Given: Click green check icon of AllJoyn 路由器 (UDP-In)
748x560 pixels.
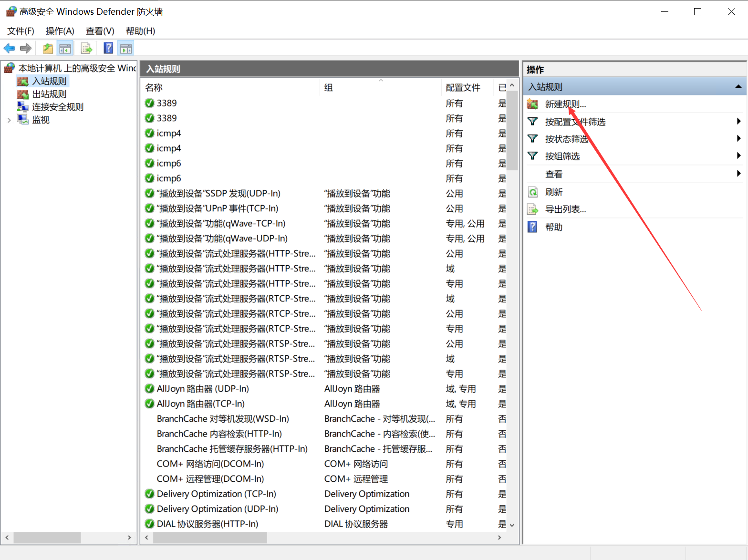Looking at the screenshot, I should click(x=149, y=389).
